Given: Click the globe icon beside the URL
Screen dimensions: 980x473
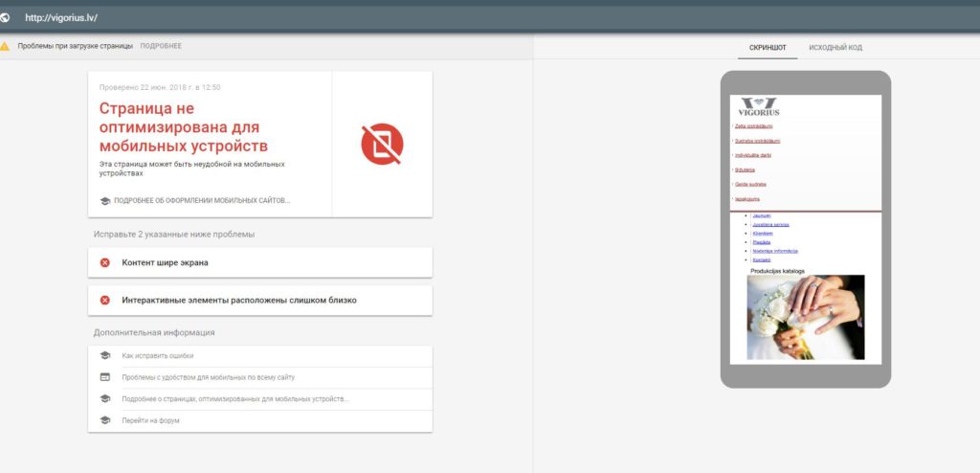Looking at the screenshot, I should tap(6, 17).
